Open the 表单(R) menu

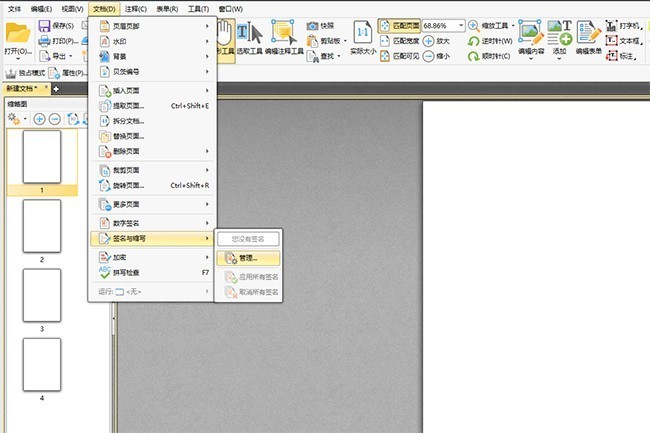point(167,9)
